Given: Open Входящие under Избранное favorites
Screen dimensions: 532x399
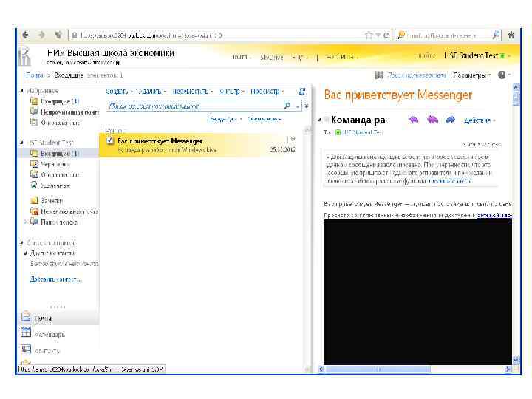Looking at the screenshot, I should [x=54, y=101].
